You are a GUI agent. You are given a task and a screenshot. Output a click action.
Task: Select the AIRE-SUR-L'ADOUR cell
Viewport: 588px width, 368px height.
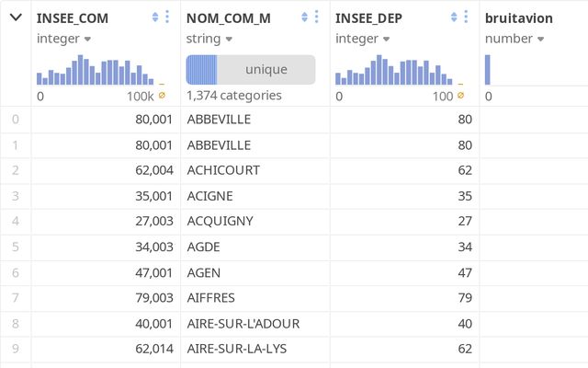pyautogui.click(x=243, y=324)
